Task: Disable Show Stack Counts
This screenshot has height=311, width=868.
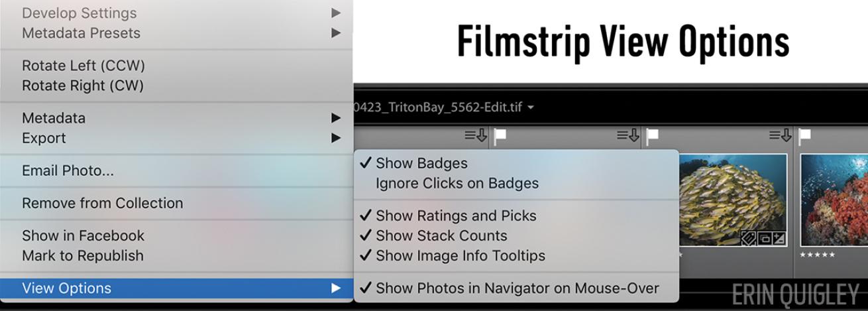Action: (441, 235)
